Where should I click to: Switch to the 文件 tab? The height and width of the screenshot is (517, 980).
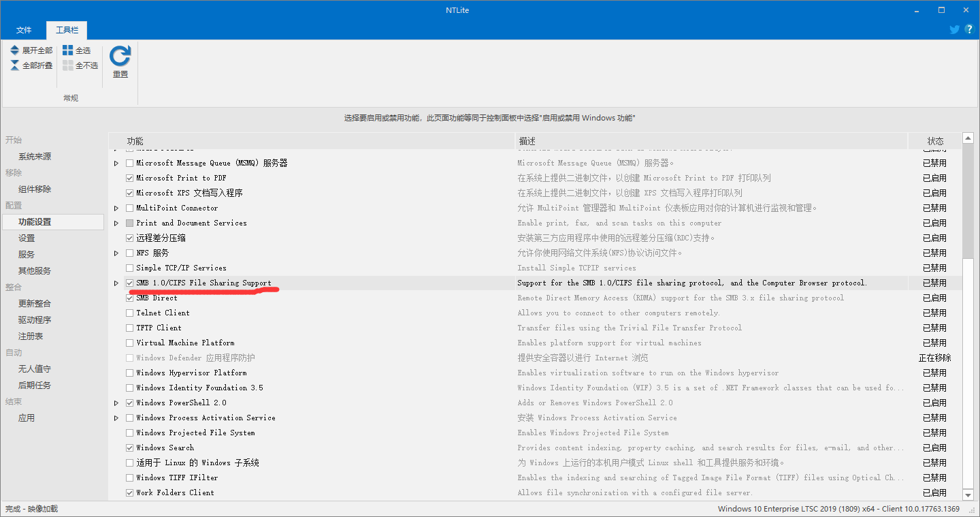click(24, 30)
